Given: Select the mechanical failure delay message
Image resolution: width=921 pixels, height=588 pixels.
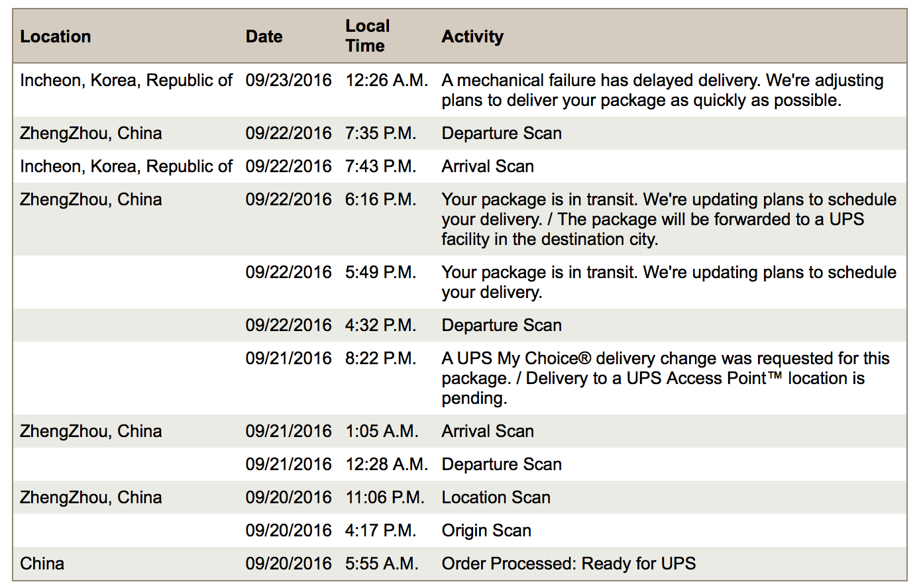Looking at the screenshot, I should point(663,90).
